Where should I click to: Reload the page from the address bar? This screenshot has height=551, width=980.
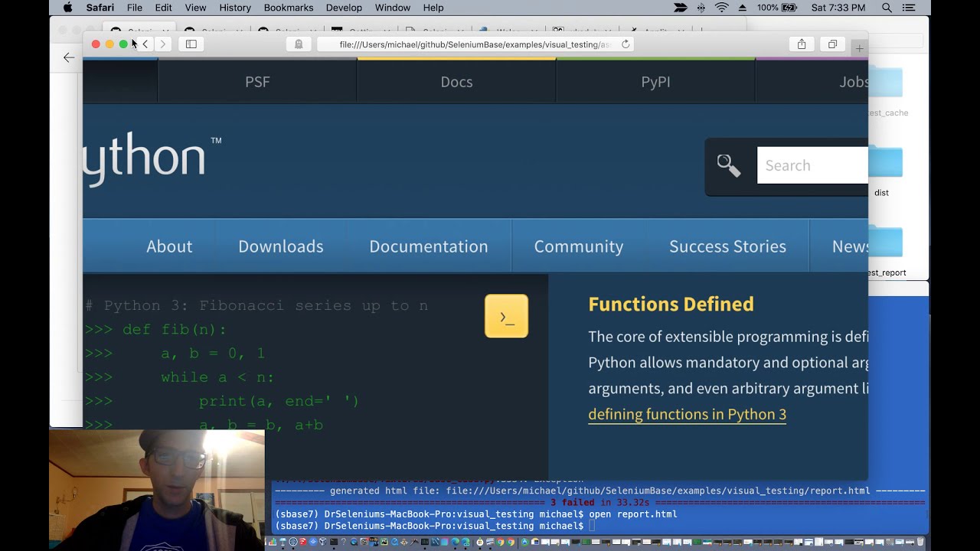[x=626, y=44]
